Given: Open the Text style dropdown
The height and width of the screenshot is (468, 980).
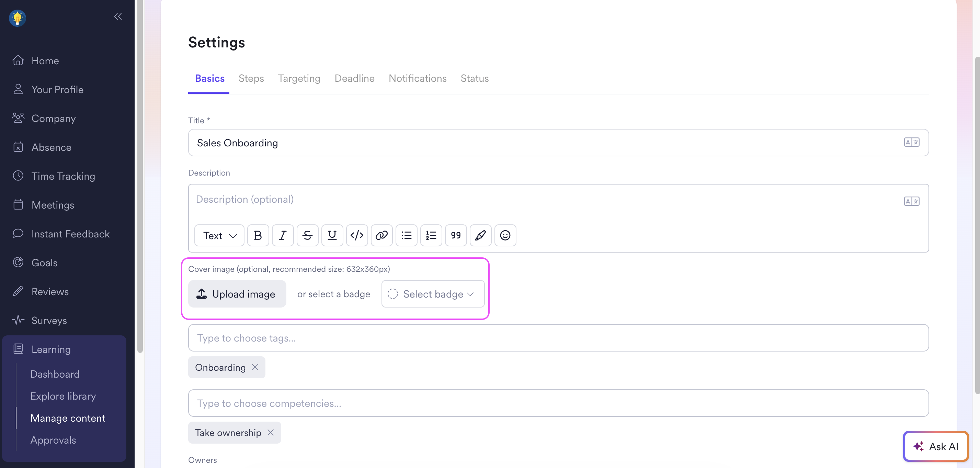Looking at the screenshot, I should coord(219,235).
